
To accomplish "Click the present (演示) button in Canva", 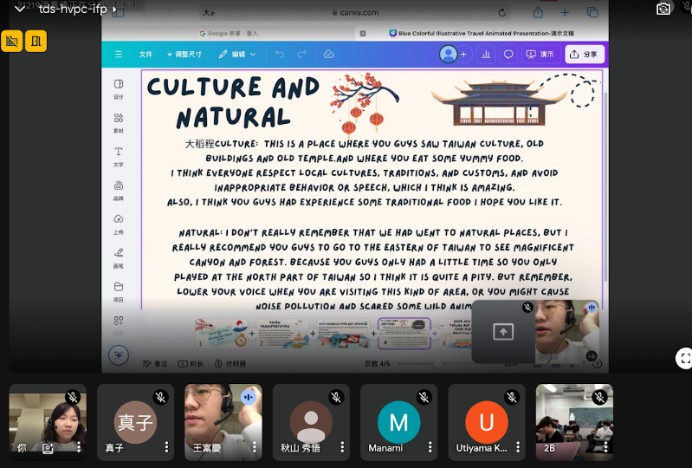I will tap(541, 54).
